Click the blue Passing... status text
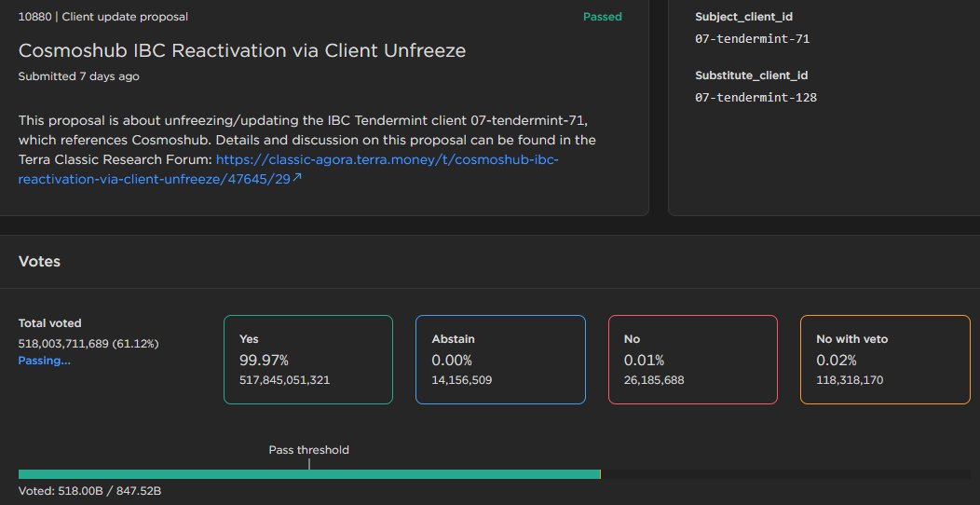Screen dimensions: 980x505 pyautogui.click(x=45, y=361)
